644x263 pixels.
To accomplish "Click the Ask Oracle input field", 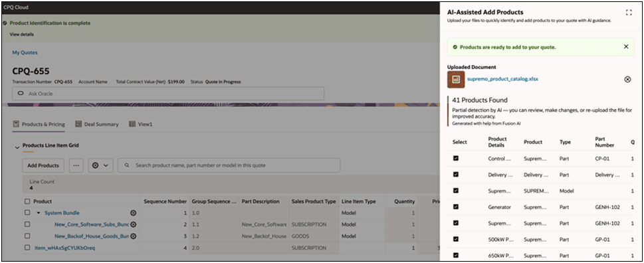I will (x=168, y=94).
